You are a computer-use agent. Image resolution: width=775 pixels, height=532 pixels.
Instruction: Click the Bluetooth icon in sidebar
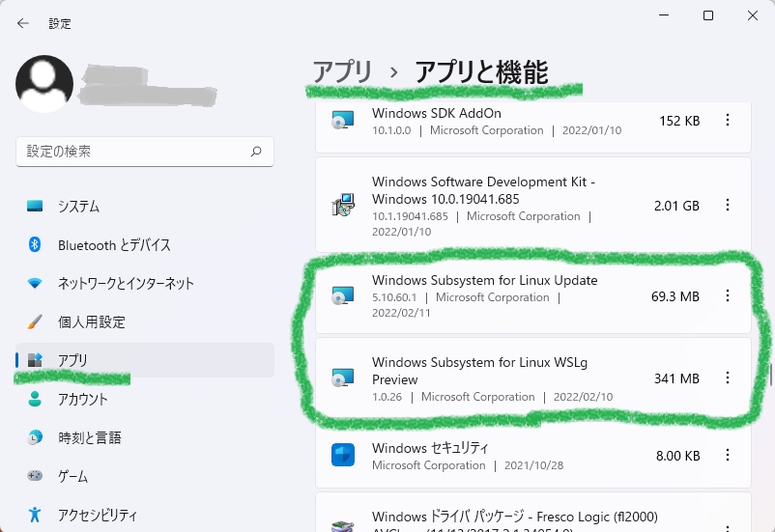35,245
